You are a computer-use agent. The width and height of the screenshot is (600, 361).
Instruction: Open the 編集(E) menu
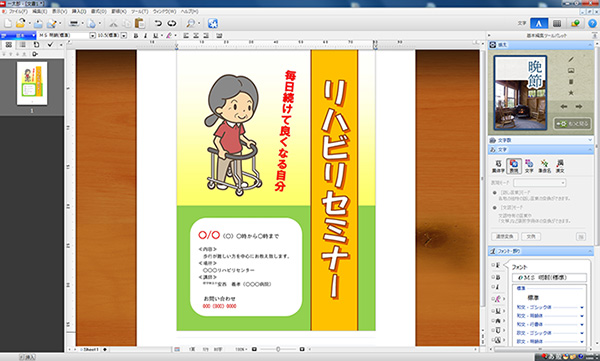coord(39,12)
